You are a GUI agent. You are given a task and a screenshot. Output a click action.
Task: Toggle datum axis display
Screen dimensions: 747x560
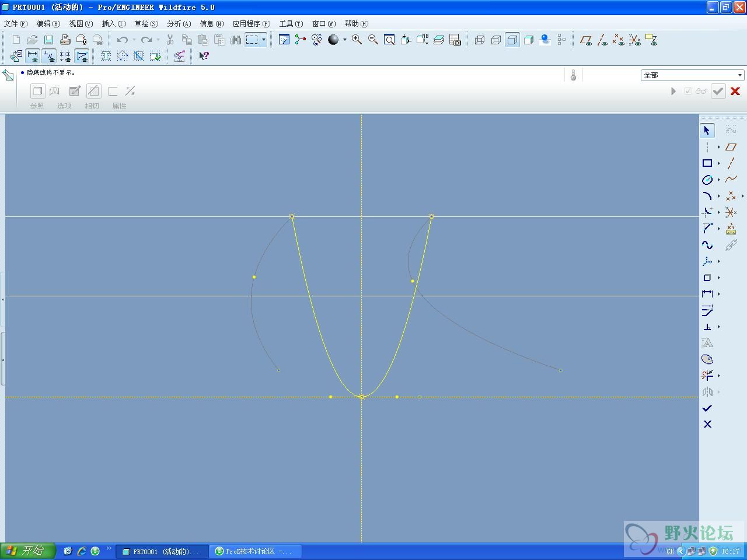coord(602,40)
